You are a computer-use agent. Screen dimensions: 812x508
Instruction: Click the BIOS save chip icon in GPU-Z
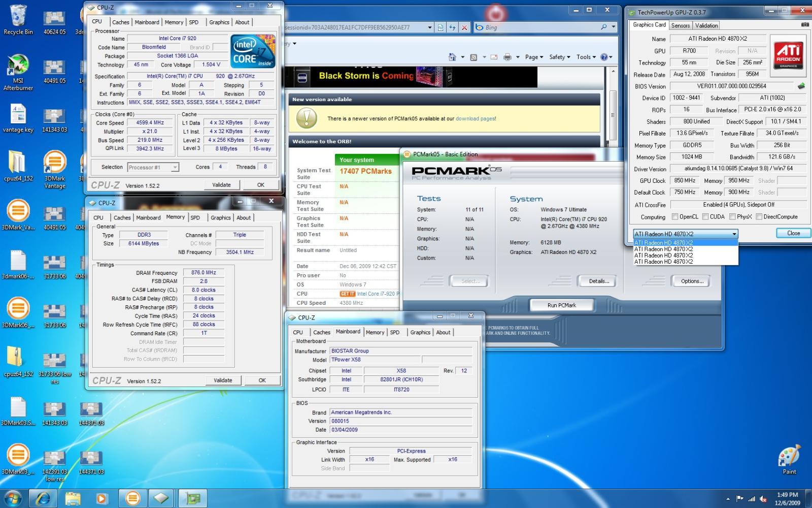[801, 86]
